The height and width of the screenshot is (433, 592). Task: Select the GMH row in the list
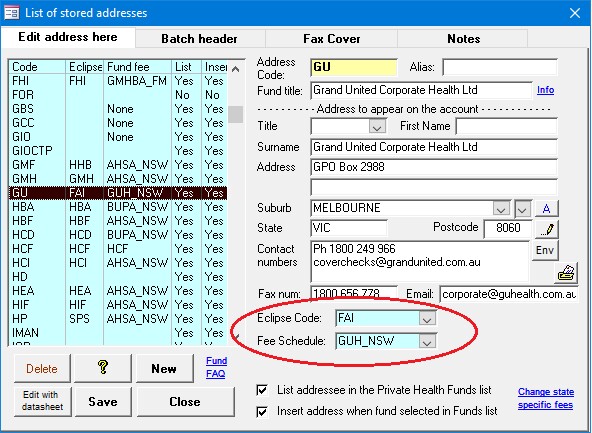(x=118, y=179)
